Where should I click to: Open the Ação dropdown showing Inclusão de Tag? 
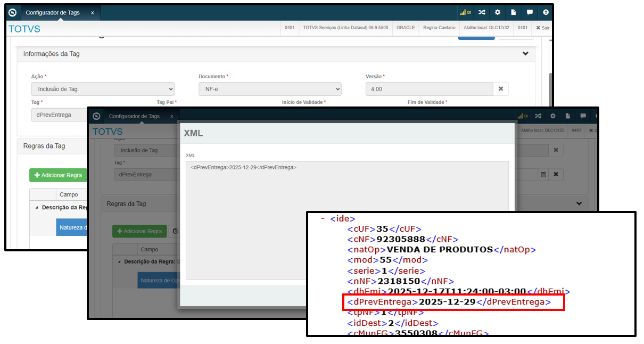pyautogui.click(x=103, y=89)
